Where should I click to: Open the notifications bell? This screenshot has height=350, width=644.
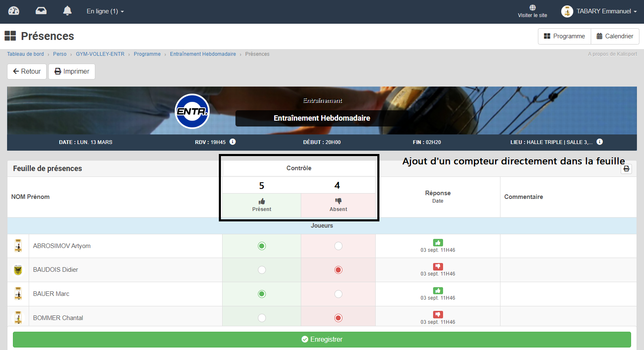click(67, 11)
